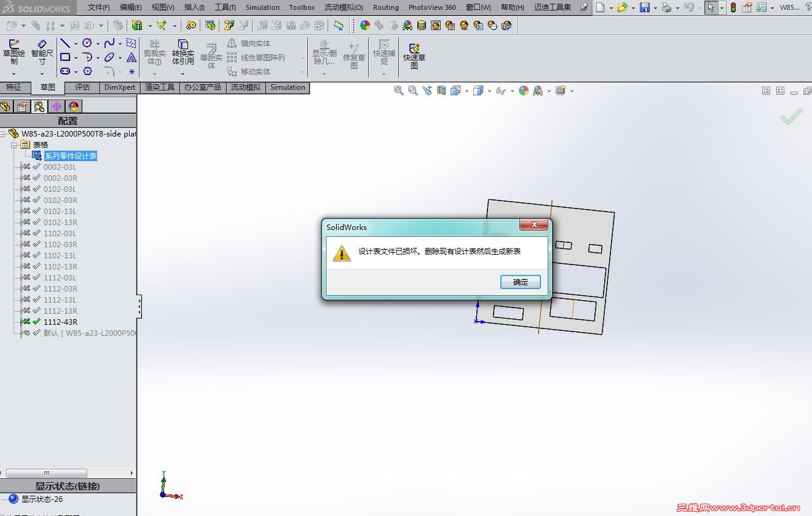Select the 系列零件设计表 design table item

click(x=71, y=156)
